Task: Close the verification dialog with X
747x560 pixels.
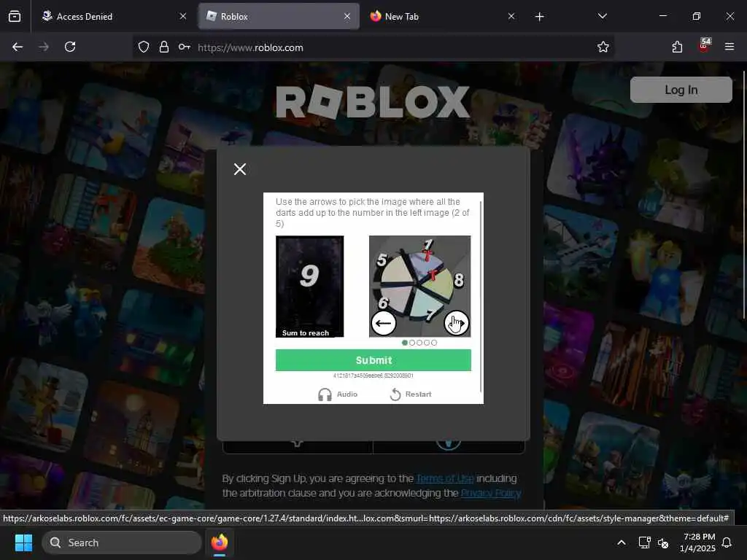Action: (x=240, y=169)
